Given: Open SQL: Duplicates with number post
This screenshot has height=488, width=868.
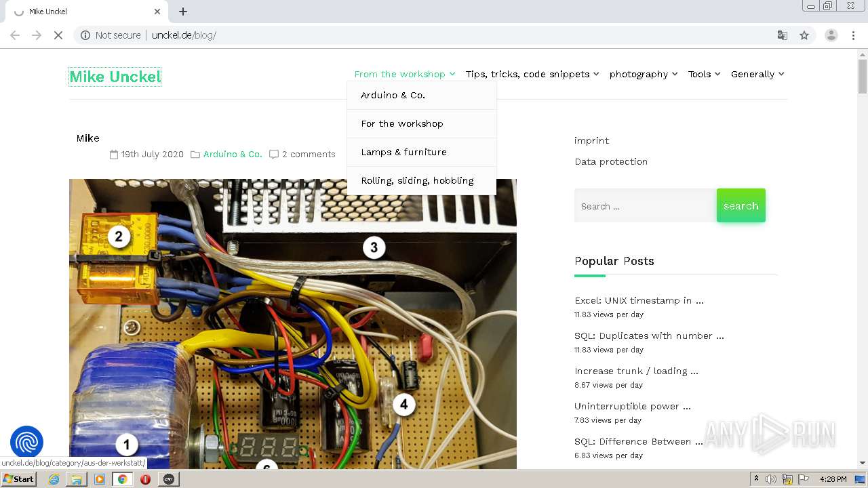Looking at the screenshot, I should (x=649, y=335).
